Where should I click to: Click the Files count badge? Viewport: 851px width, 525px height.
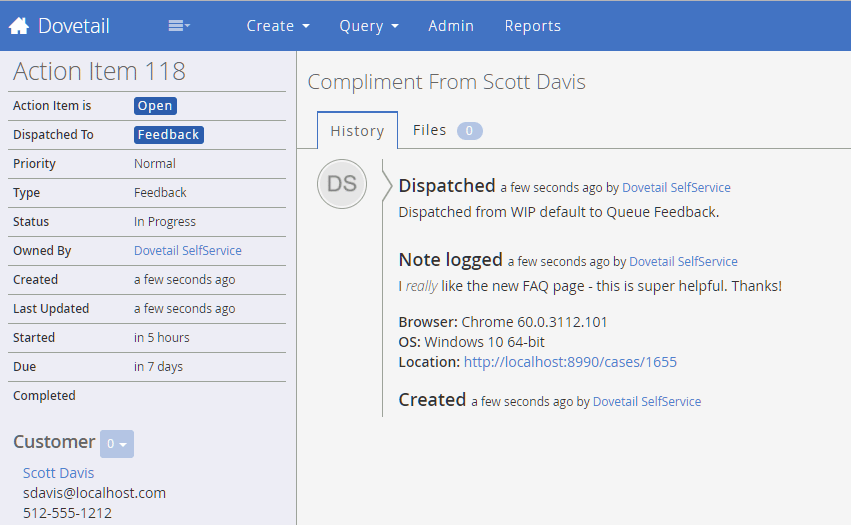(470, 131)
